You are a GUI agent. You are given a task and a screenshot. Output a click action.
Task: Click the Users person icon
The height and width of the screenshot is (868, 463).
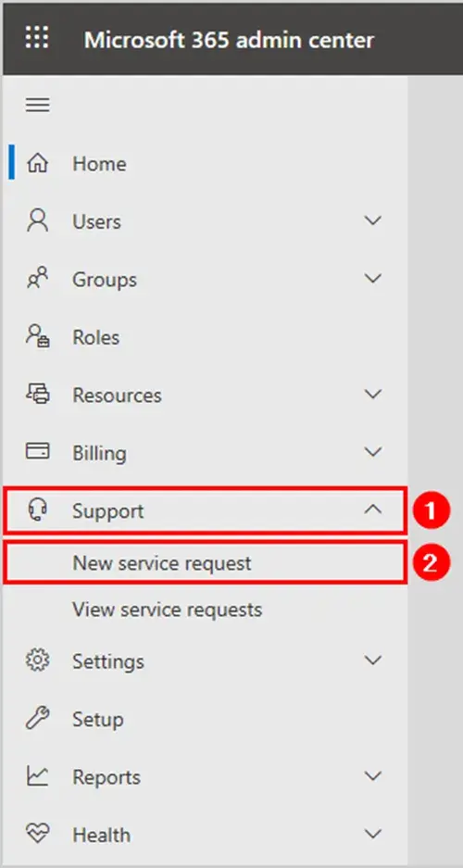tap(38, 220)
